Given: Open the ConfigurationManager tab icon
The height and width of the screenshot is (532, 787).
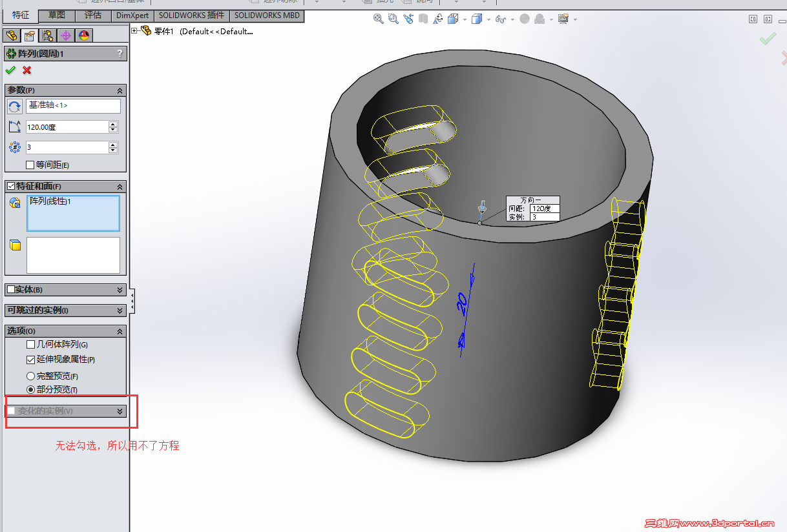Looking at the screenshot, I should 48,36.
